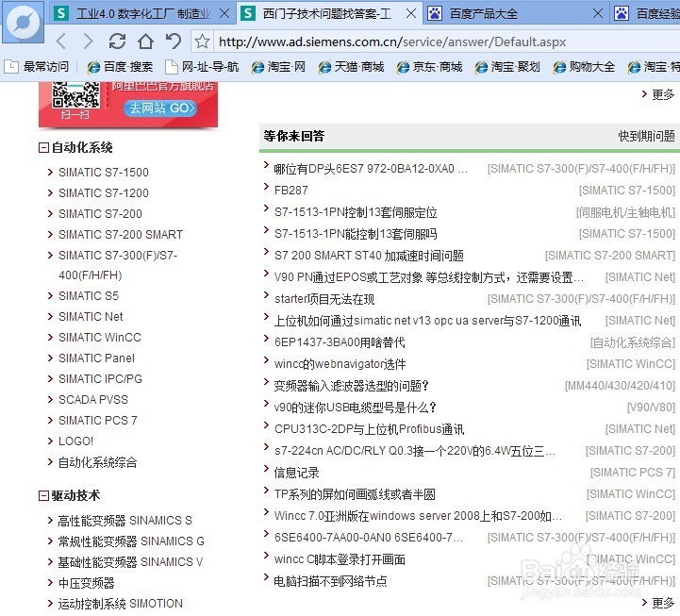Open SIMATIC S7-200 SMART category

121,235
